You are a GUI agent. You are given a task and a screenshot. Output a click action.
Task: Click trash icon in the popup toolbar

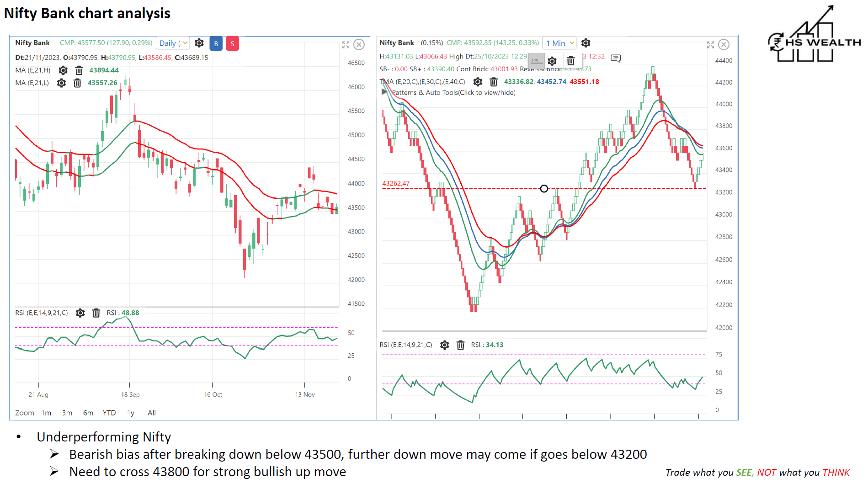[x=571, y=61]
